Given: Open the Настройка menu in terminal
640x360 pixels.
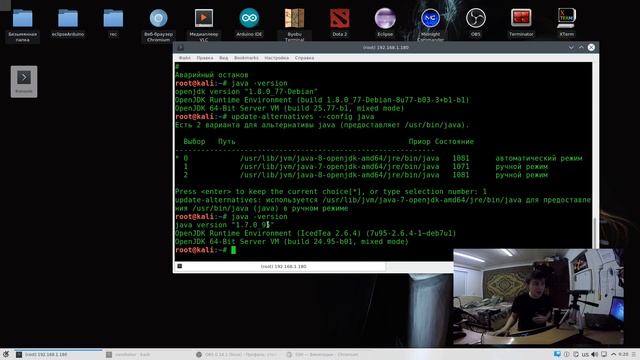Looking at the screenshot, I should tap(276, 58).
